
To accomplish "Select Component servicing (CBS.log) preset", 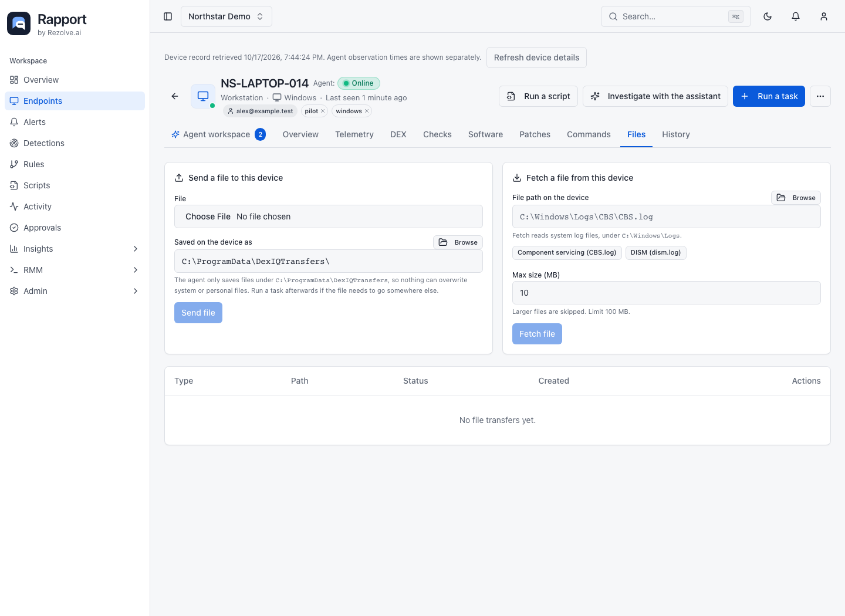I will tap(567, 252).
